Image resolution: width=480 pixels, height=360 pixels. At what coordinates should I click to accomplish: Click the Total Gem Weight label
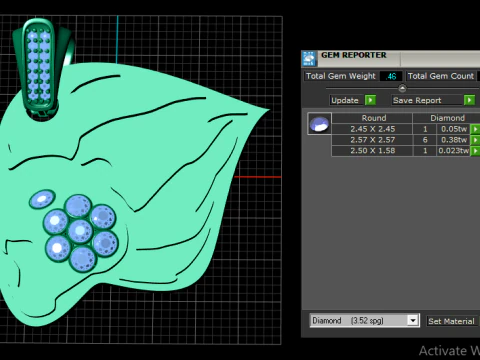340,76
